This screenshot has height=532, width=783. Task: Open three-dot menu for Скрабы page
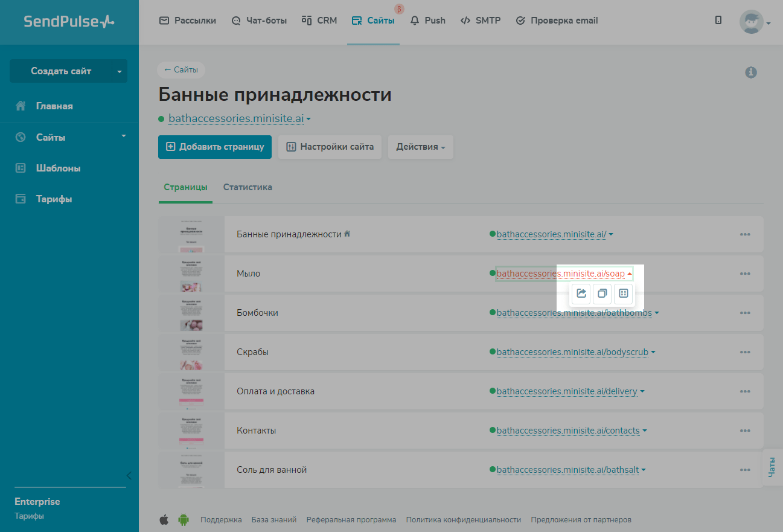click(745, 352)
